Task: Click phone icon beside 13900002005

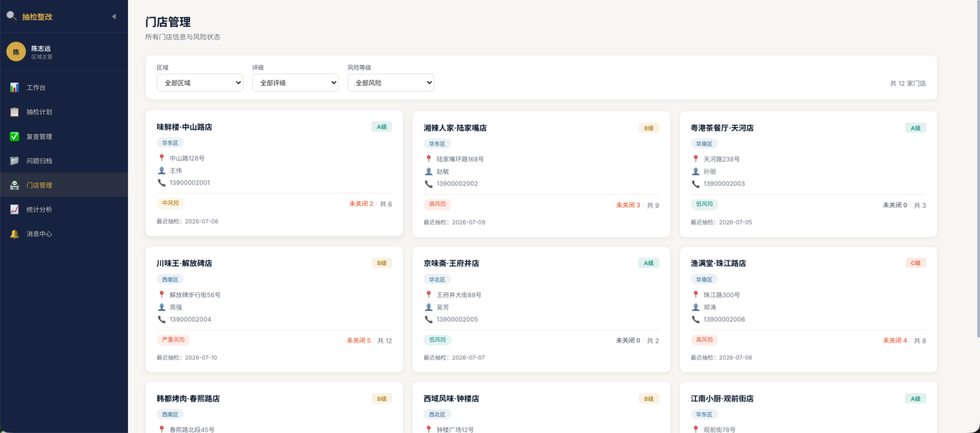Action: [x=429, y=320]
